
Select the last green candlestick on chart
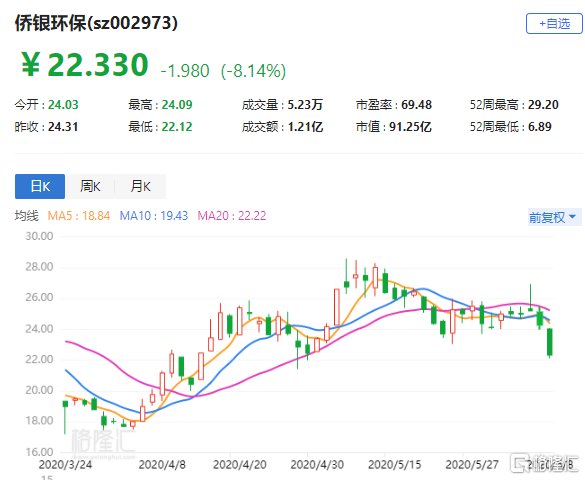pyautogui.click(x=550, y=342)
